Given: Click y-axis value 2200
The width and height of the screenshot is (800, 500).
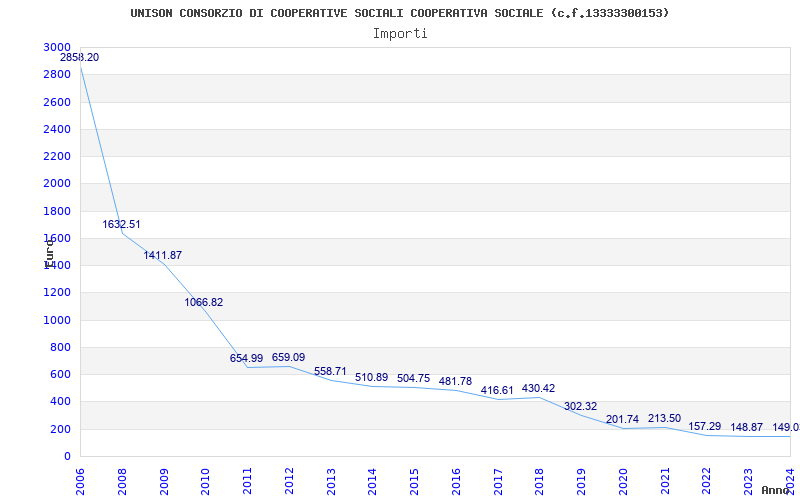Looking at the screenshot, I should pos(57,156).
